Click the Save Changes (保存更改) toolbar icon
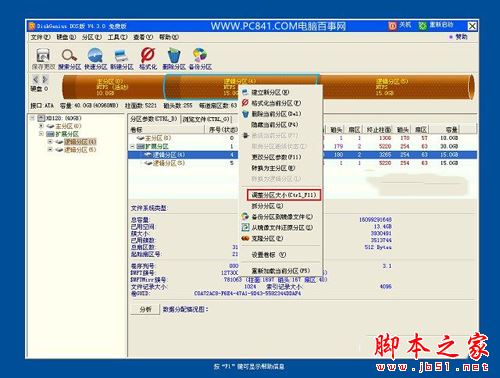500x378 pixels. tap(43, 59)
